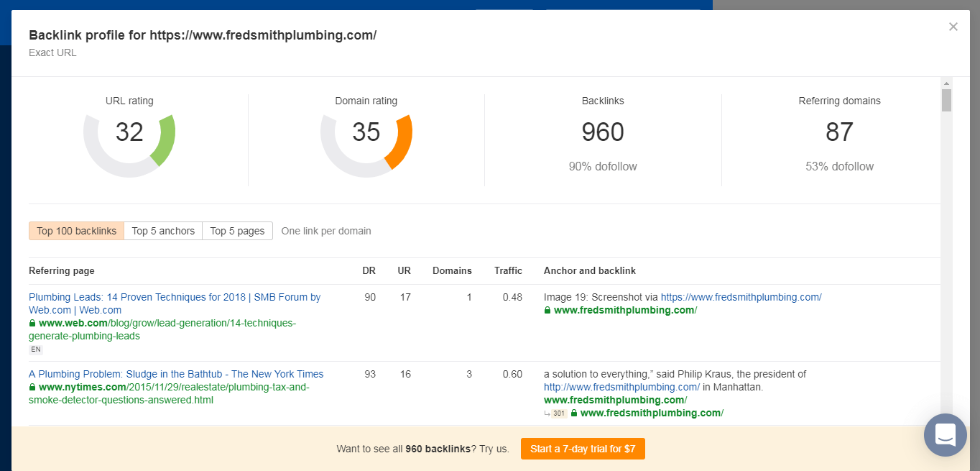Viewport: 980px width, 471px height.
Task: Click the redirected fredsmithplumbing.com URL beside 301 badge
Action: 652,413
